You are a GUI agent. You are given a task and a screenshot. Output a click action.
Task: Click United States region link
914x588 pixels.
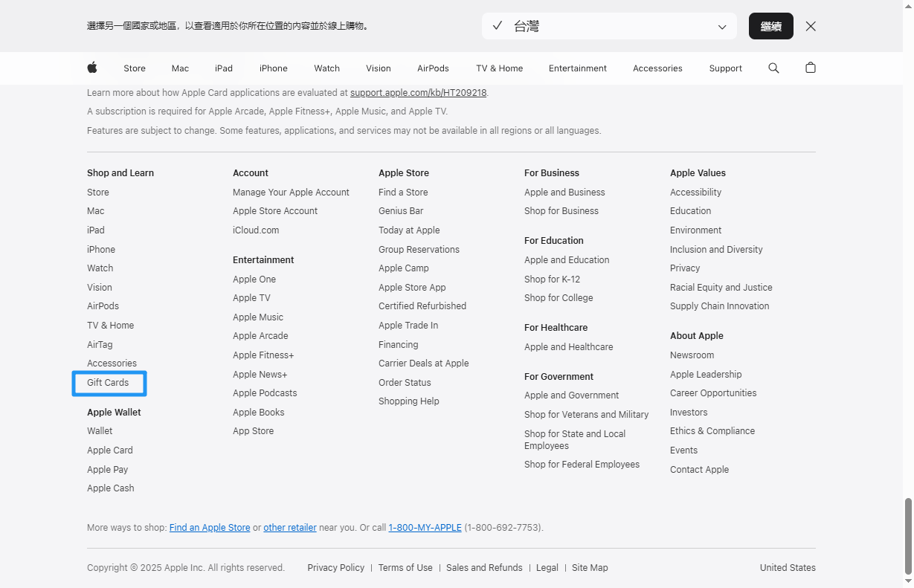pyautogui.click(x=788, y=568)
